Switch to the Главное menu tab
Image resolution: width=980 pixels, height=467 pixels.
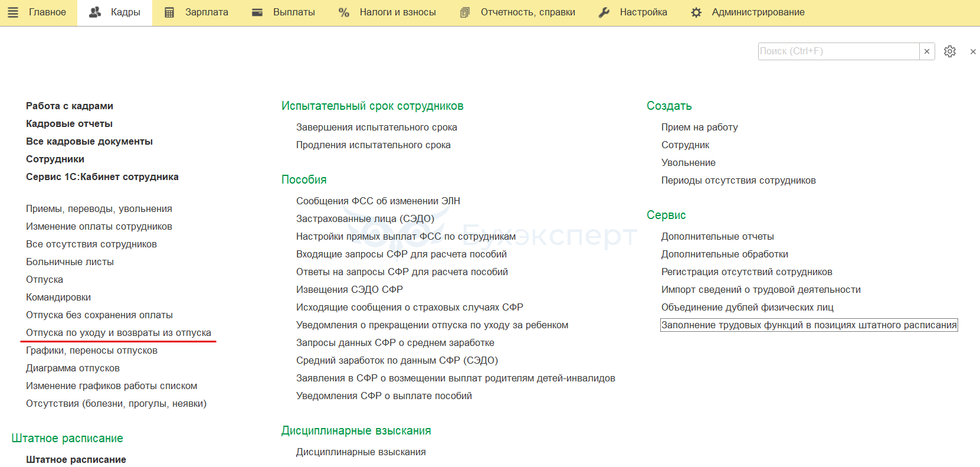[x=47, y=12]
